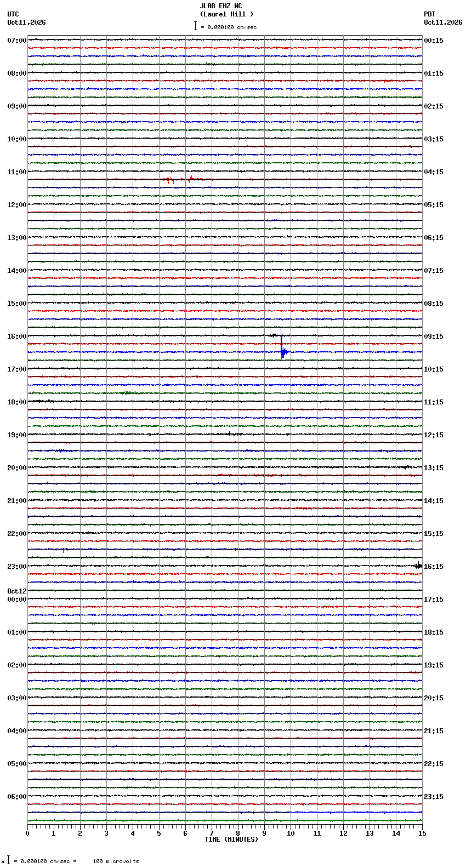466x868 pixels.
Task: Click the '23:15' PDT time label
Action: [x=434, y=797]
